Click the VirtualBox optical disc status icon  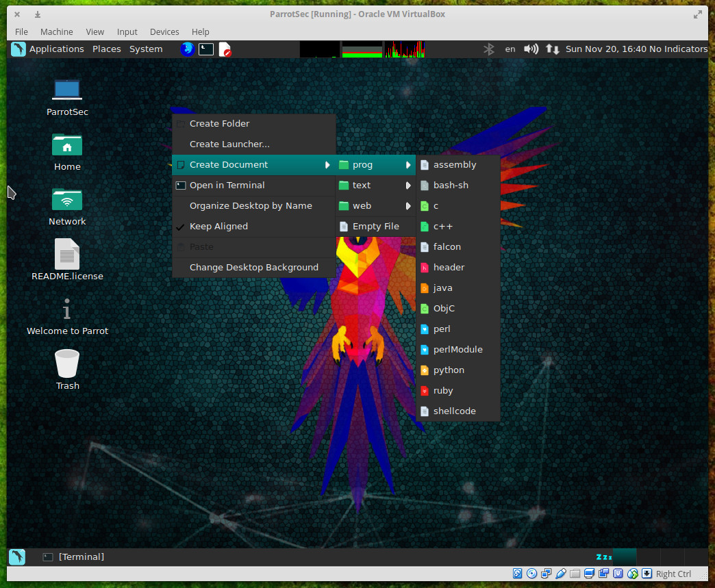[x=531, y=574]
